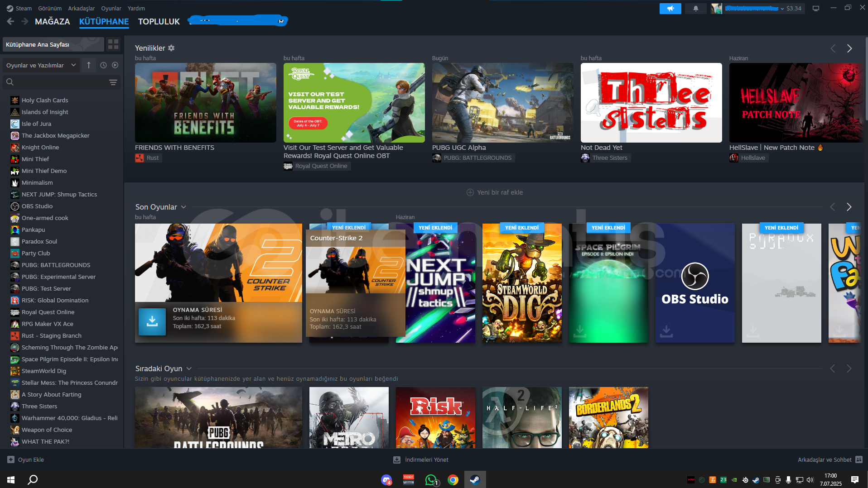This screenshot has width=868, height=488.
Task: Go forward with the right arrow
Action: pos(25,21)
